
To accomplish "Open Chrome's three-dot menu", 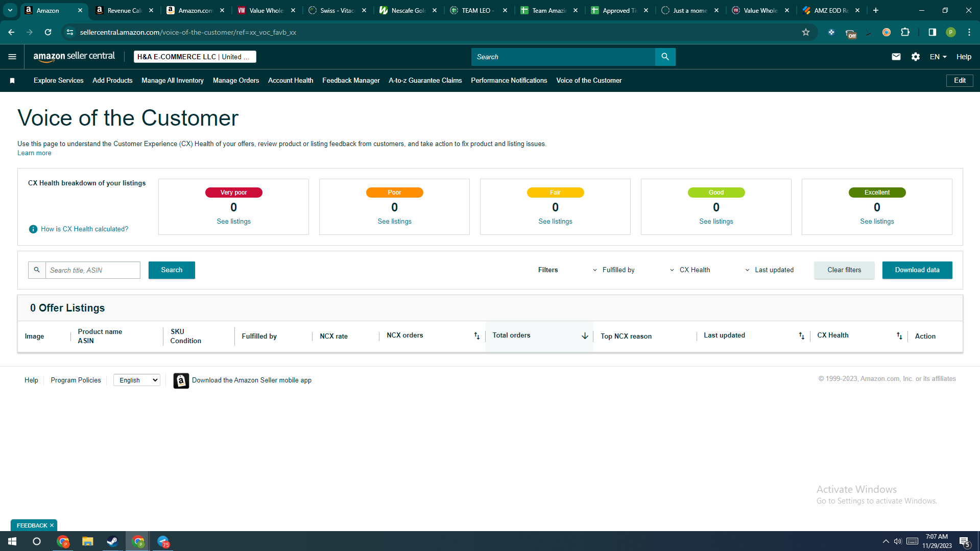I will [969, 32].
